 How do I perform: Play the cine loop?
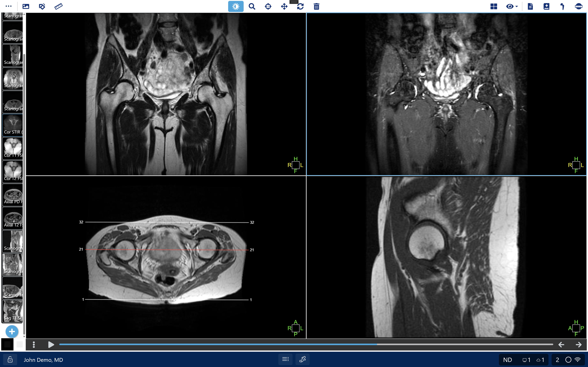coord(51,344)
